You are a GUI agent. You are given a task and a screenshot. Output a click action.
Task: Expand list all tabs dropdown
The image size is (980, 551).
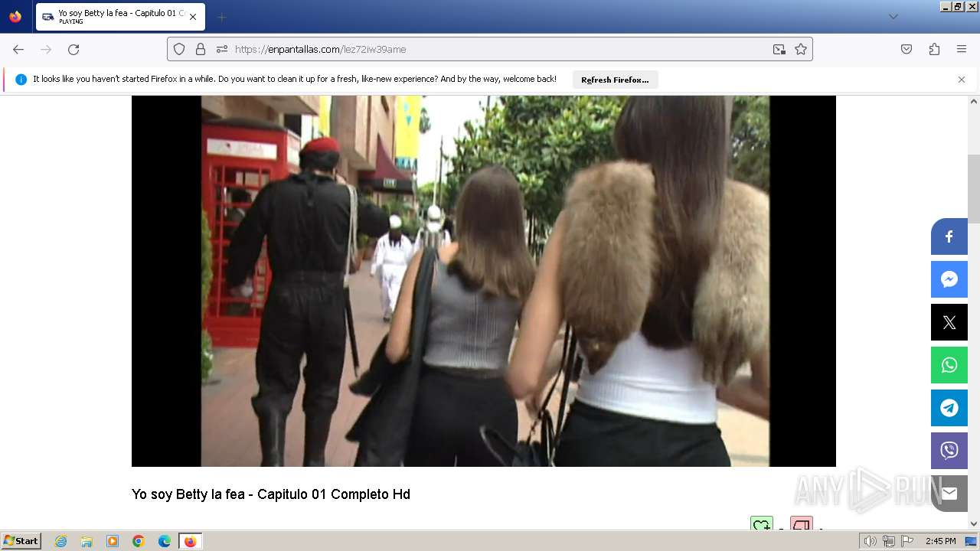893,17
